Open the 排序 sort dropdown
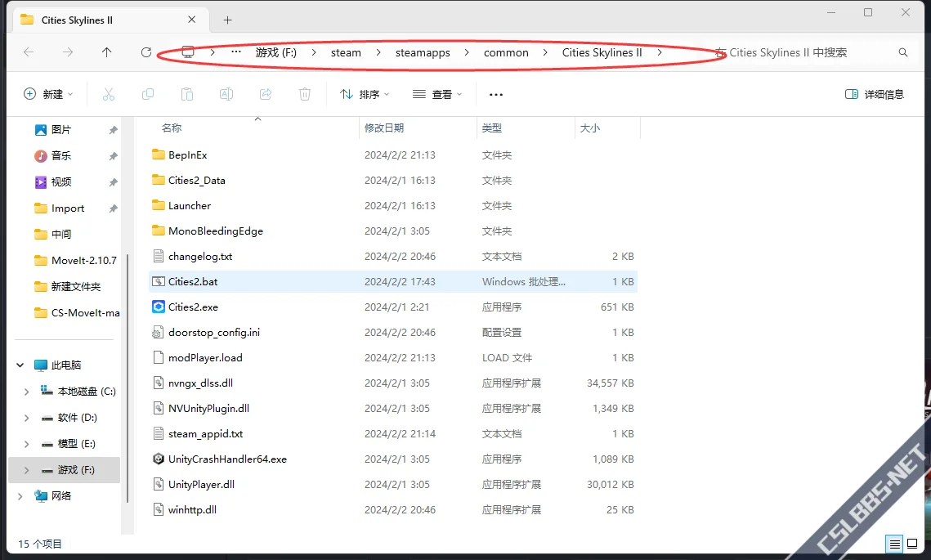 [x=364, y=94]
